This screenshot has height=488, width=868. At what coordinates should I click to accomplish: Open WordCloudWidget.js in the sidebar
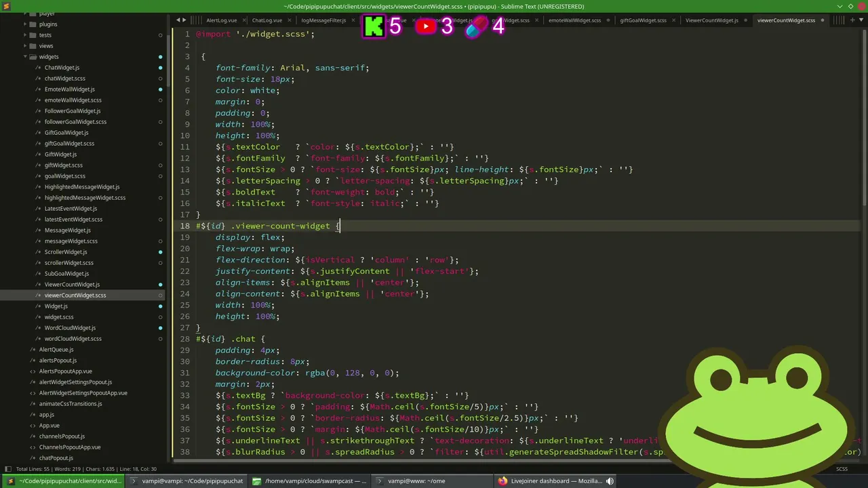click(70, 328)
